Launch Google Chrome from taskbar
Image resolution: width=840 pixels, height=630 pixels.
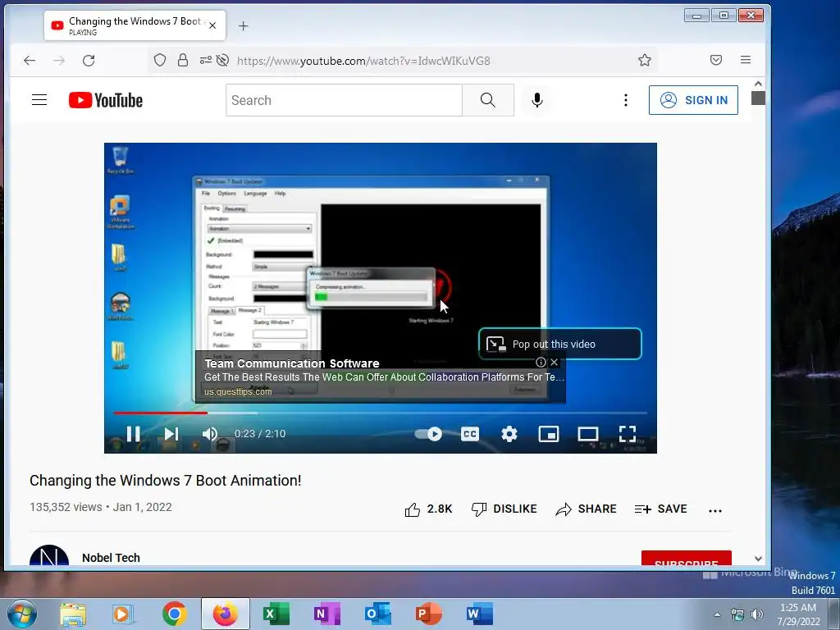[174, 614]
